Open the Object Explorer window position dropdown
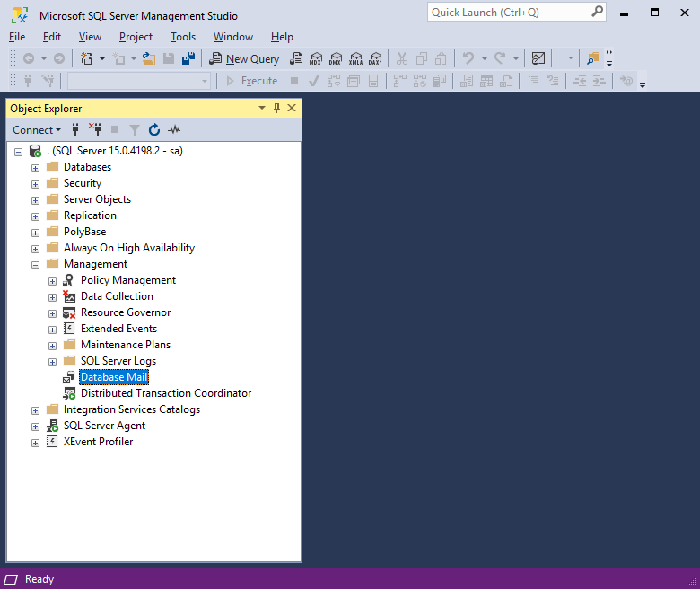 tap(262, 108)
